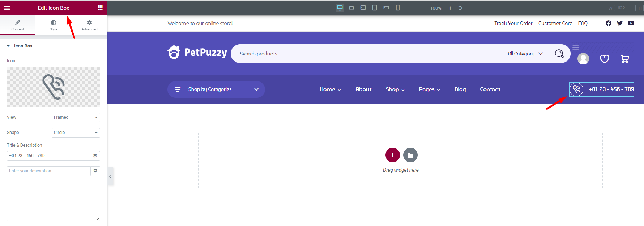This screenshot has width=644, height=226.
Task: Select the framed phone icon in header
Action: 576,89
